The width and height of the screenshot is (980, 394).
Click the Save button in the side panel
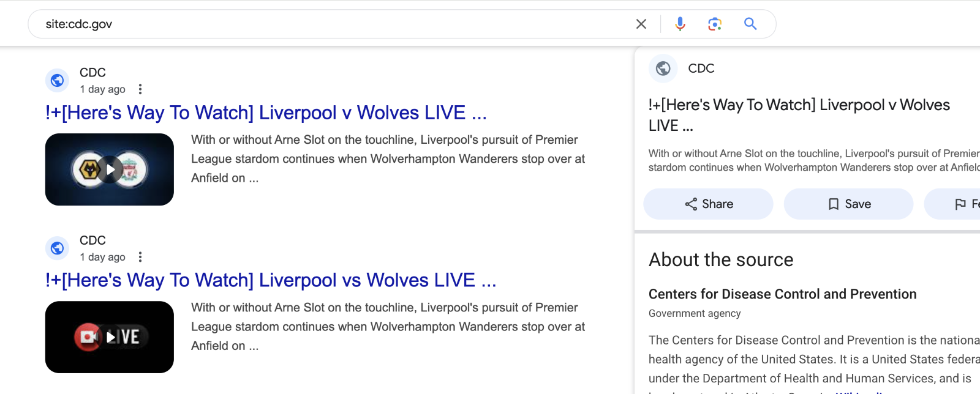848,204
